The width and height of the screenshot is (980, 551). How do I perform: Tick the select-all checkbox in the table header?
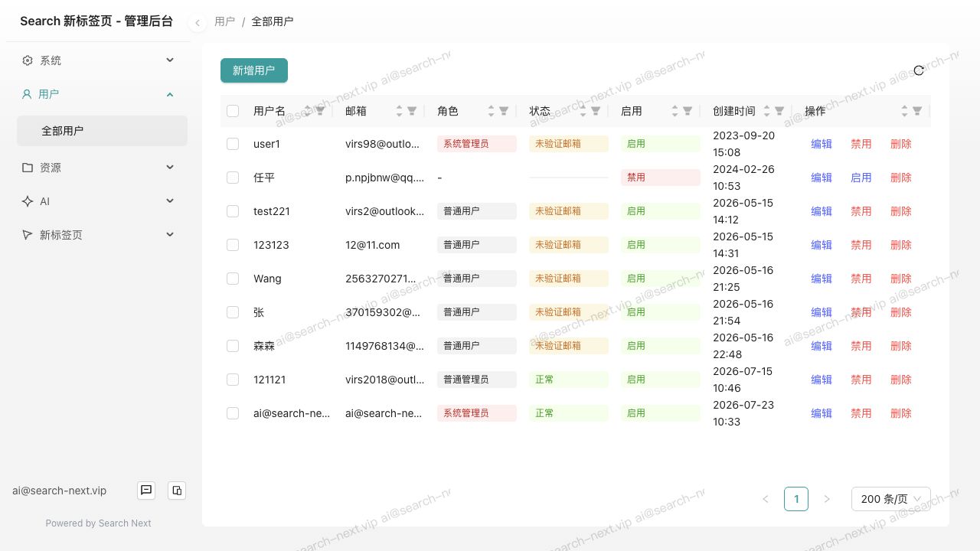pyautogui.click(x=233, y=111)
